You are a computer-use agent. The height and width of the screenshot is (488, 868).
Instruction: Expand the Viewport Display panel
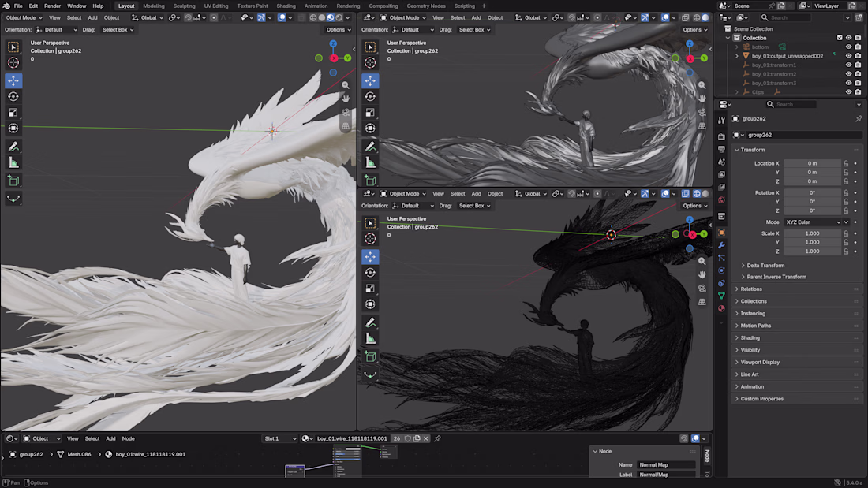797,363
